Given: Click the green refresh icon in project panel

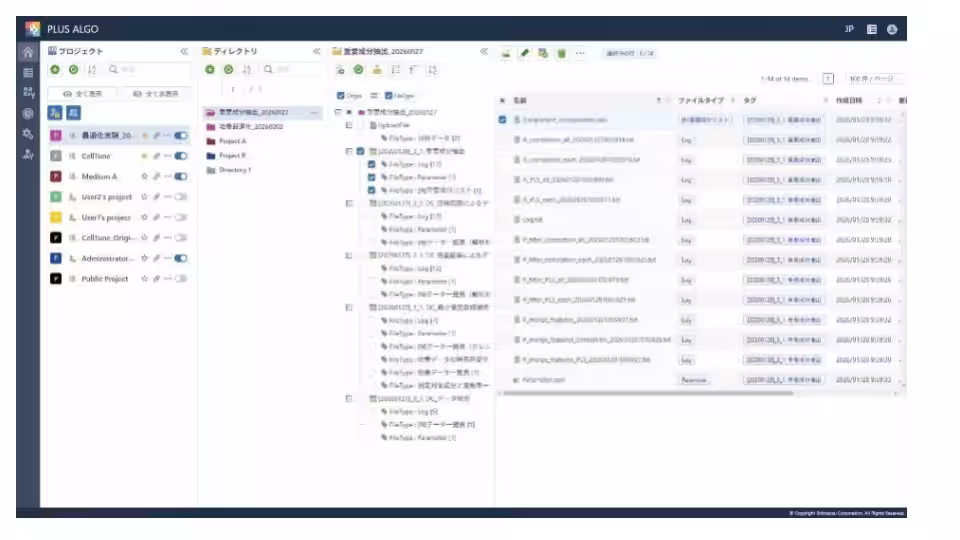Looking at the screenshot, I should pyautogui.click(x=73, y=70).
